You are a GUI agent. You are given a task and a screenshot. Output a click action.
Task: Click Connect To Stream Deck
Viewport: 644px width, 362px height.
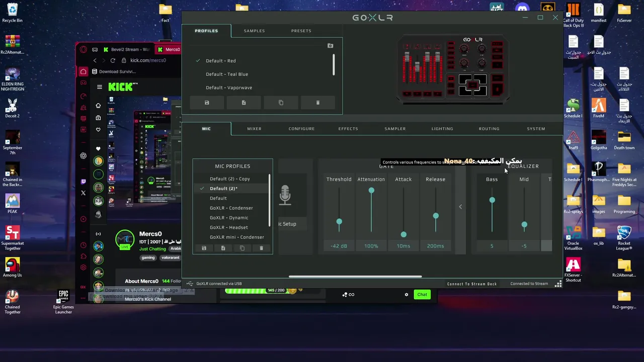(x=472, y=284)
